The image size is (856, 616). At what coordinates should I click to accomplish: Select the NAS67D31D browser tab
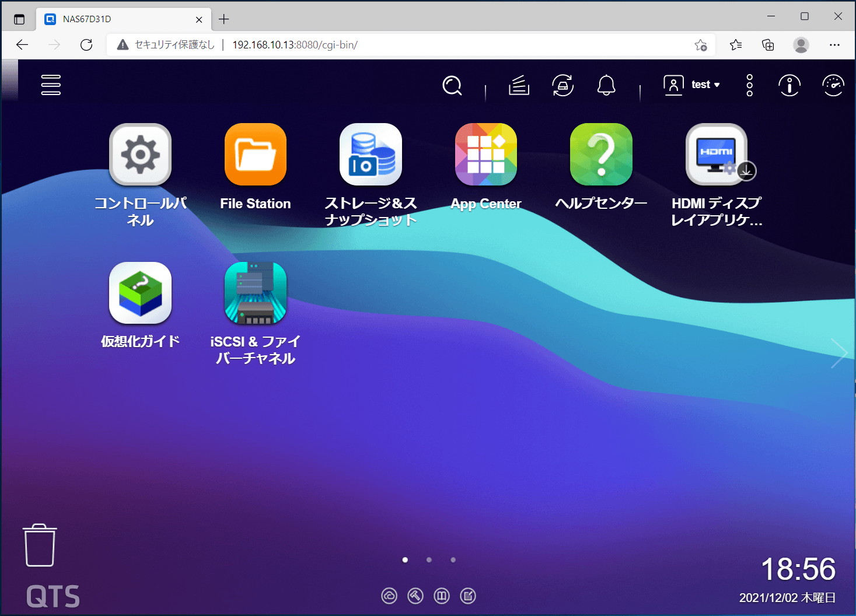124,19
